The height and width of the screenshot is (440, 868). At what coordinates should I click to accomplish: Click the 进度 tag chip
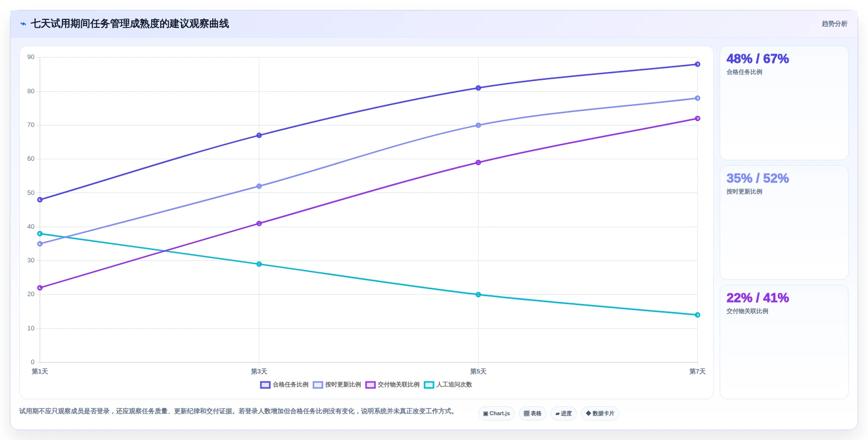[563, 414]
